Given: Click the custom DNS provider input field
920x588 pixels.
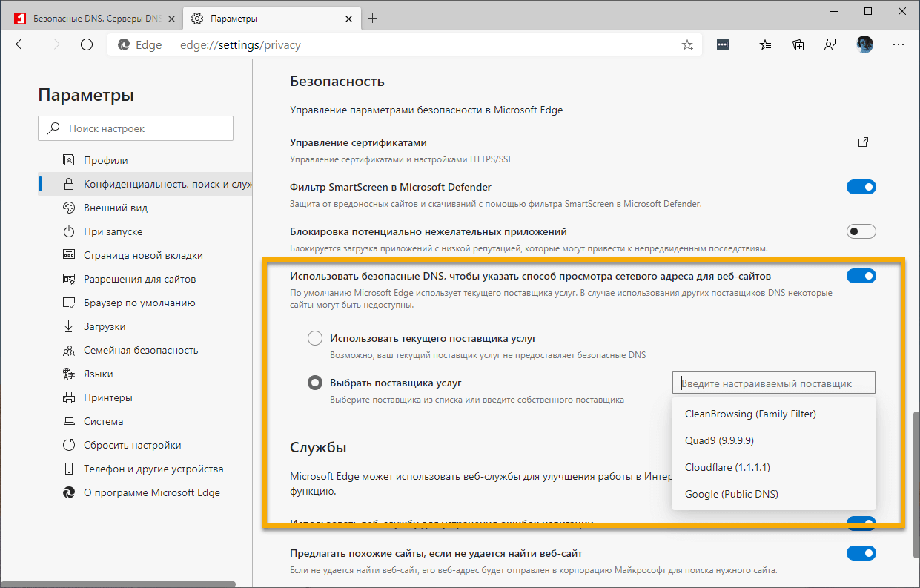Looking at the screenshot, I should coord(774,383).
